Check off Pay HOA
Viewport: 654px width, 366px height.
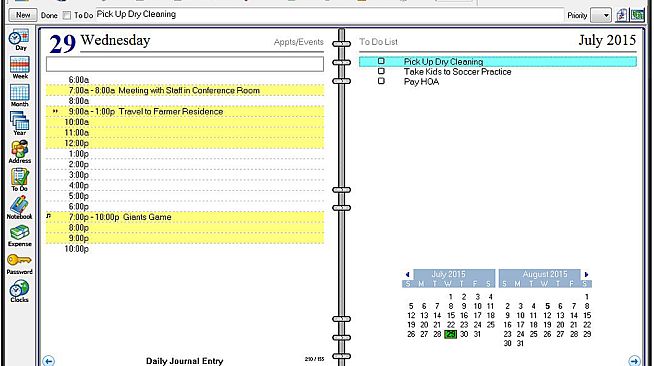pos(381,81)
